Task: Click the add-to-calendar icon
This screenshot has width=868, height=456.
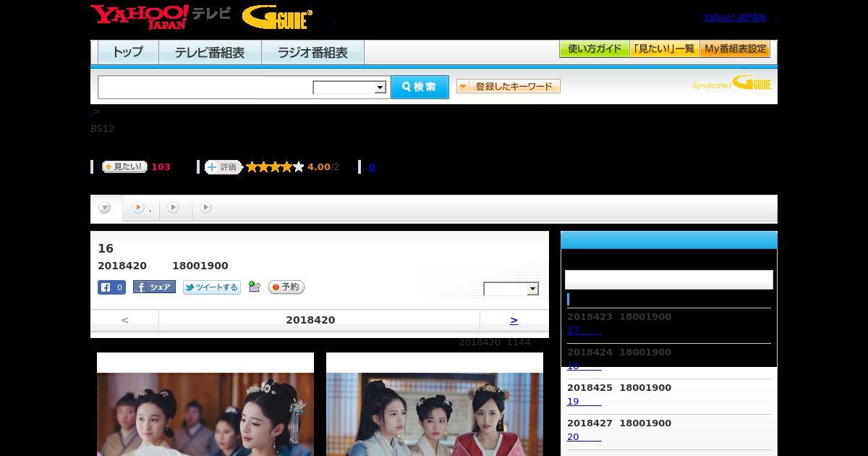Action: [254, 287]
